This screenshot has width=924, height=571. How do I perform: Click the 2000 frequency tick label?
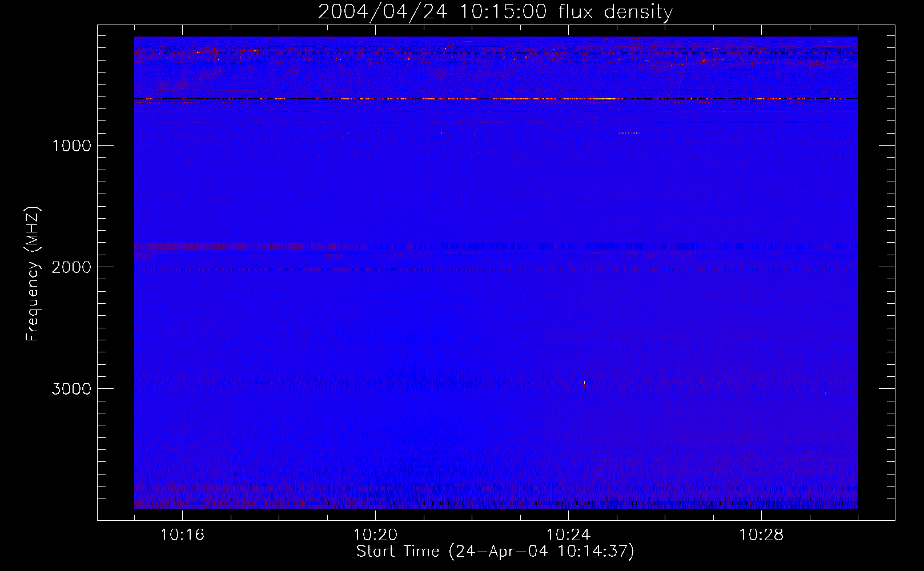pos(71,267)
